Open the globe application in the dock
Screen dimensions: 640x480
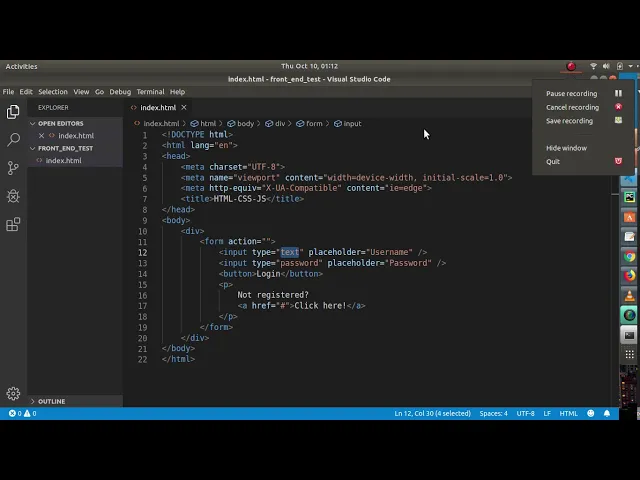coord(629,315)
